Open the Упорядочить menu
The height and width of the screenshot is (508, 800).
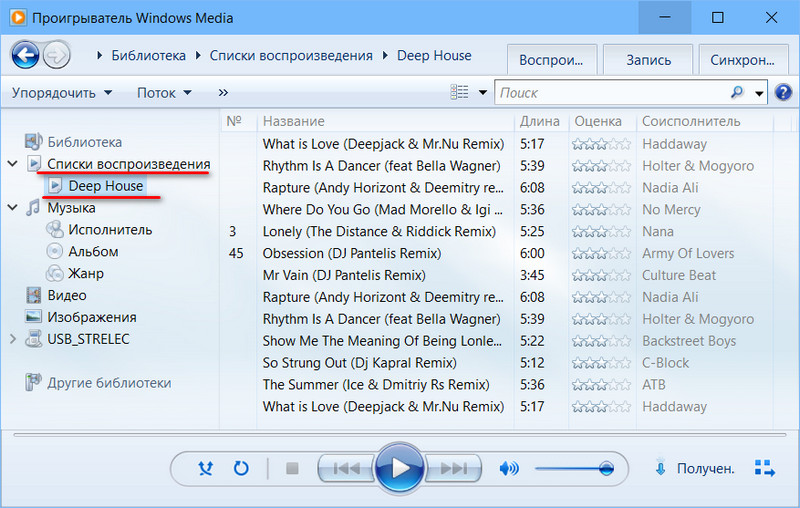coord(62,93)
